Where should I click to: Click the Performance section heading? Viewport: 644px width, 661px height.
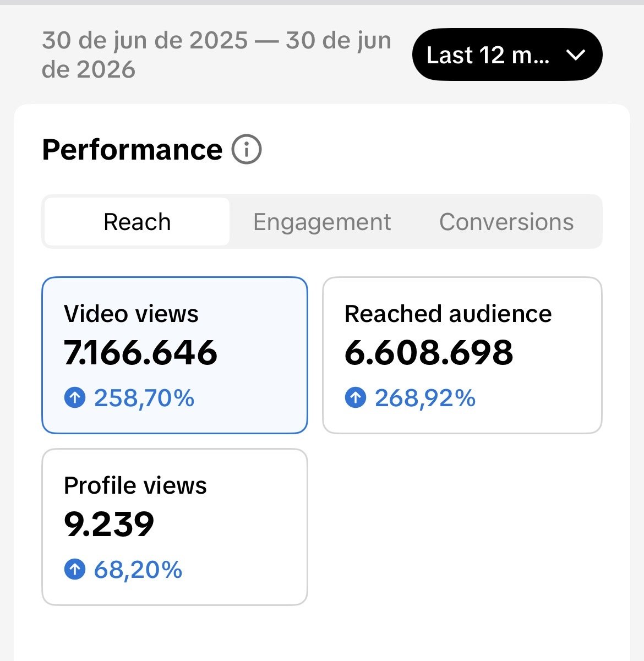(132, 150)
